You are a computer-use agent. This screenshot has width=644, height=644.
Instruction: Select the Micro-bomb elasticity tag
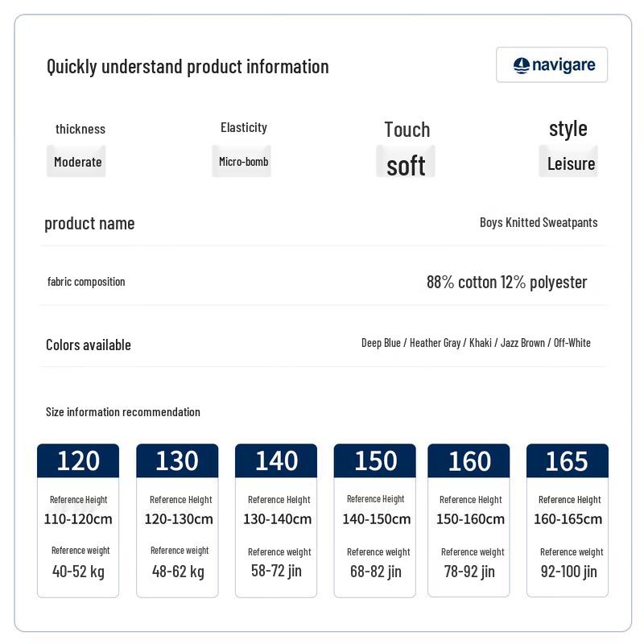(243, 162)
